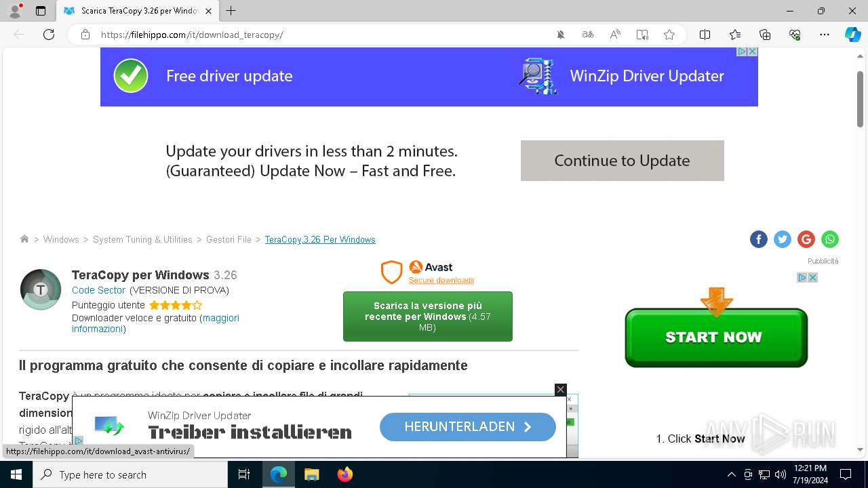868x488 pixels.
Task: Close the bottom WinZip overlay ad
Action: [560, 390]
